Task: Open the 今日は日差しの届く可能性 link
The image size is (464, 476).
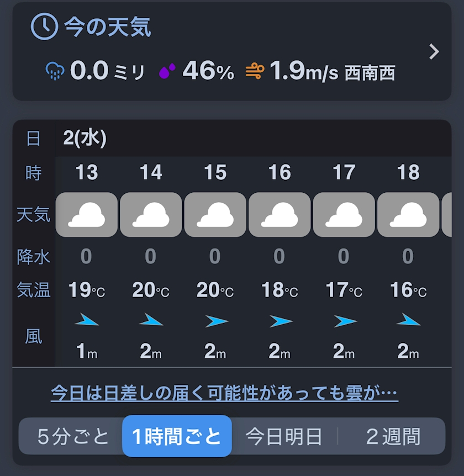Action: pyautogui.click(x=224, y=393)
